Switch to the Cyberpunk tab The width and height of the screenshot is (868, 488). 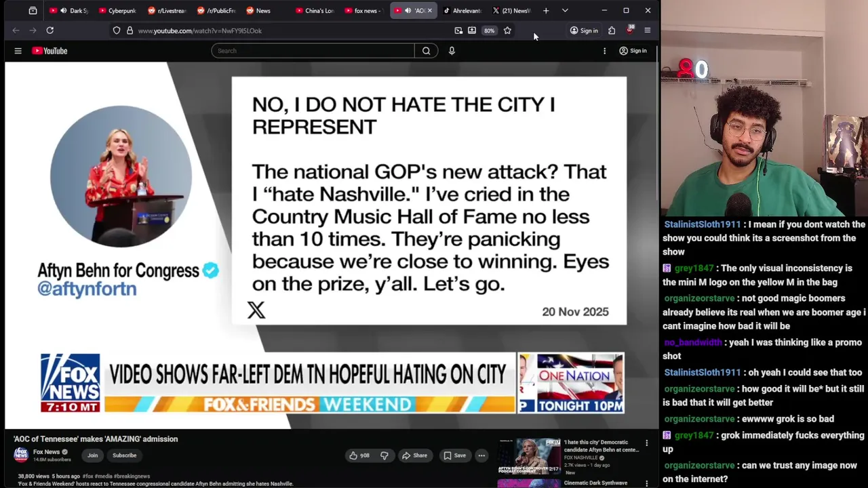tap(118, 11)
